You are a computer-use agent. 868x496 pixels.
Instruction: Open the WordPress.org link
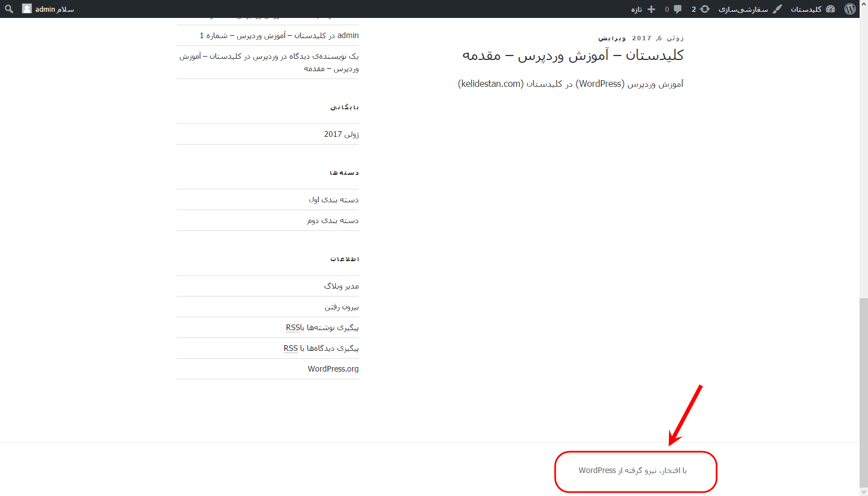(333, 369)
